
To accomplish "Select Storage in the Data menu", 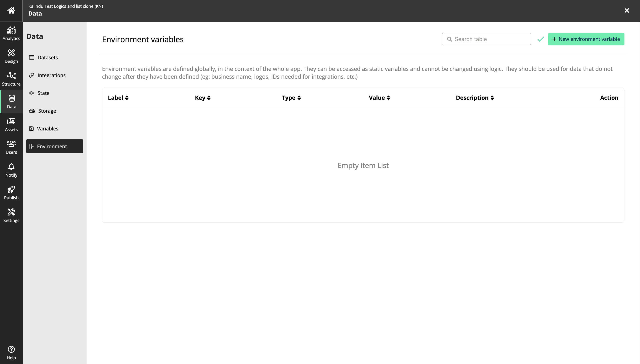I will click(x=54, y=111).
